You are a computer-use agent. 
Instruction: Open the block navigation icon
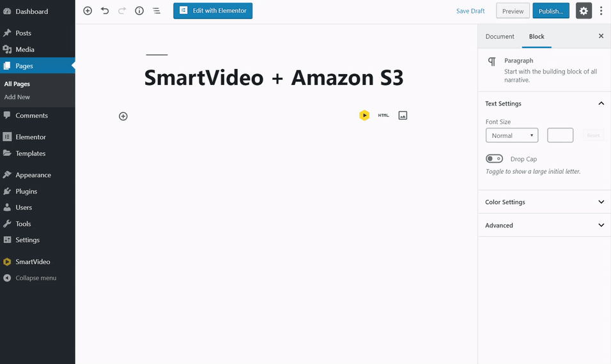pyautogui.click(x=157, y=11)
